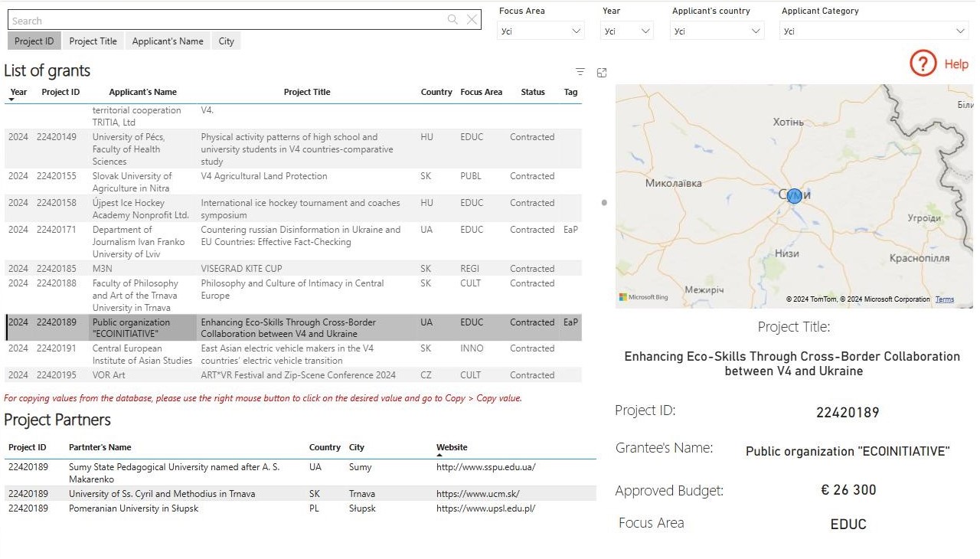Click the slider handle beside the map
This screenshot has width=980, height=559.
[x=604, y=203]
